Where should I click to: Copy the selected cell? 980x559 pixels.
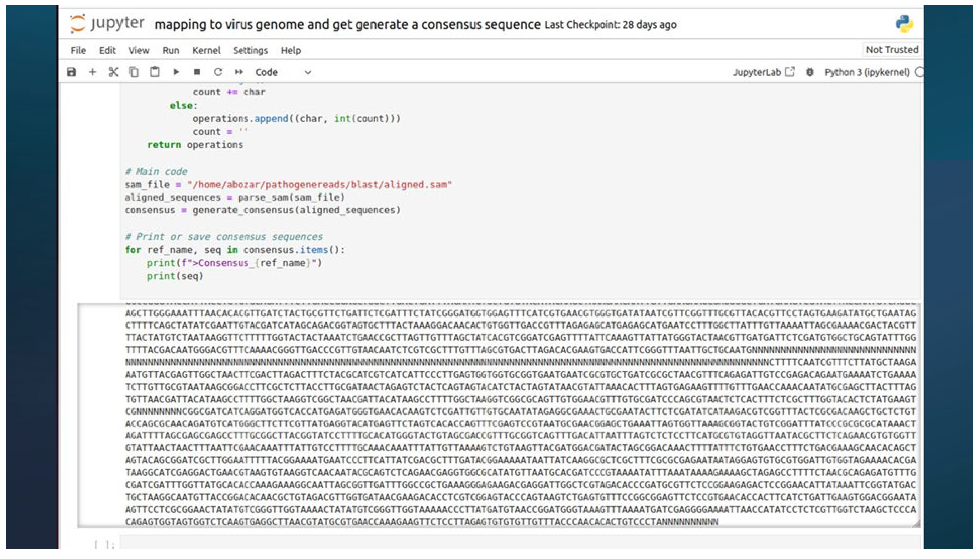[134, 71]
